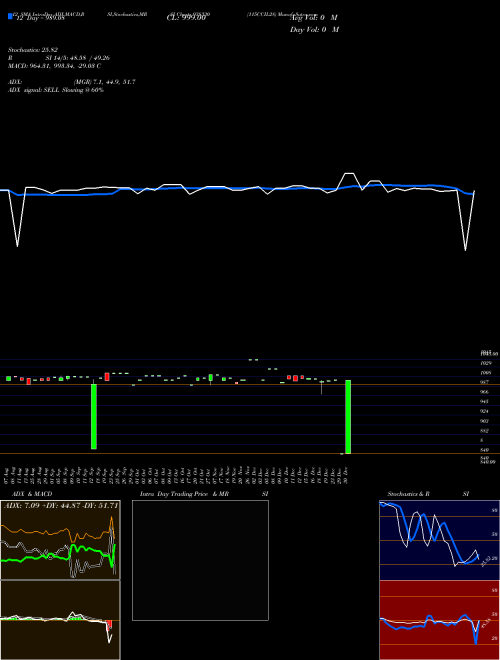
Task: Click the 'Avg Vol: 0 M' readout
Action: tap(314, 18)
